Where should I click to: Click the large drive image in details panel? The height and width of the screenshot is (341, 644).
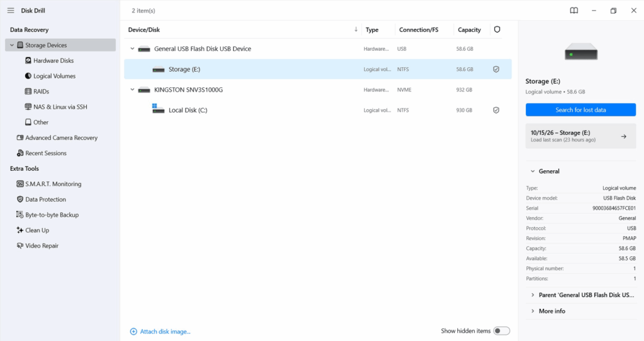coord(580,51)
